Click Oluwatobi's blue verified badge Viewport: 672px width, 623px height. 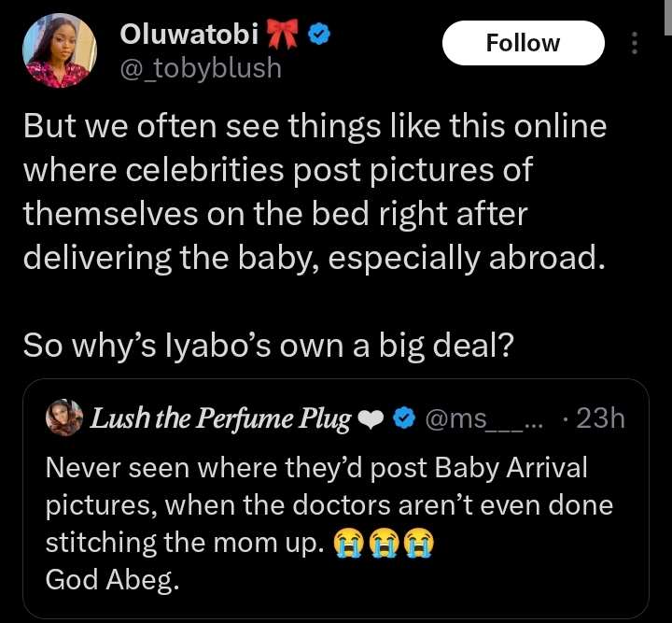(x=318, y=35)
